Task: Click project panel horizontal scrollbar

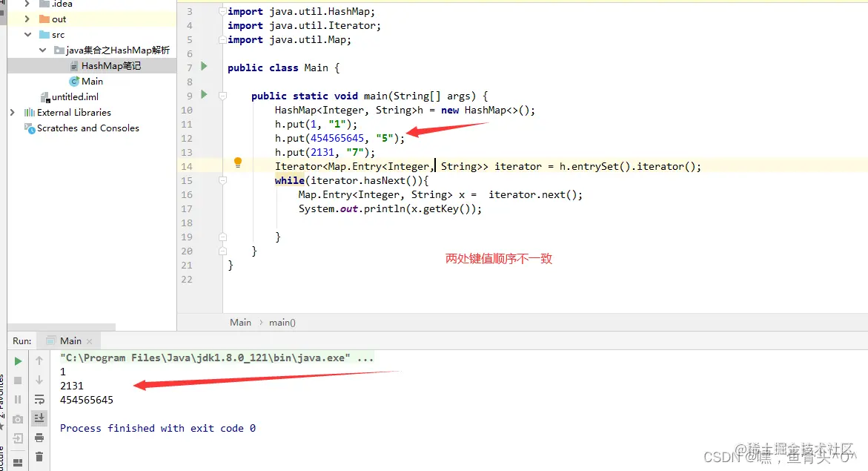Action: (62, 327)
